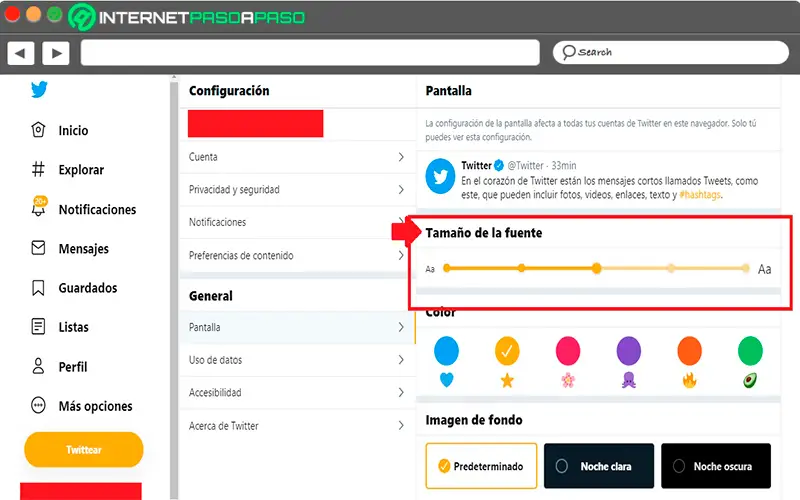The image size is (800, 500).
Task: Click the yellow Twittear button
Action: (x=84, y=449)
